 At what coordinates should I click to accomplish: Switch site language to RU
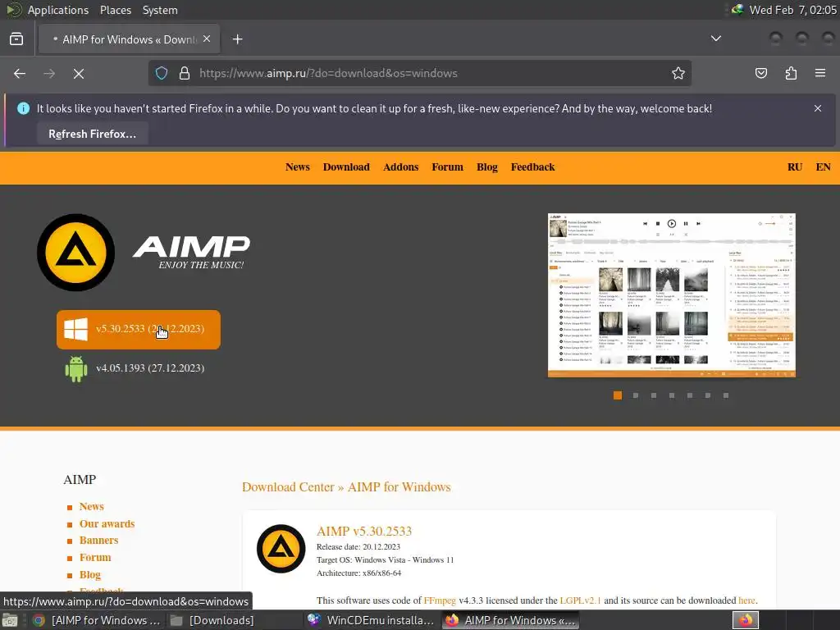coord(795,167)
